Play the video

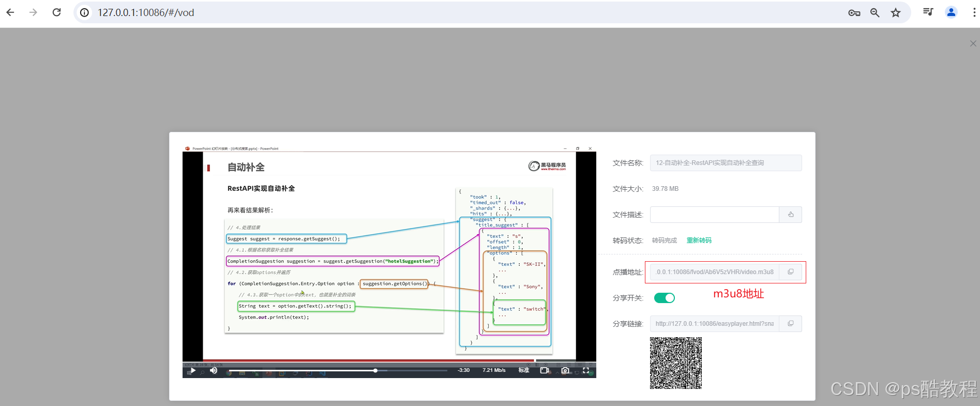[193, 370]
